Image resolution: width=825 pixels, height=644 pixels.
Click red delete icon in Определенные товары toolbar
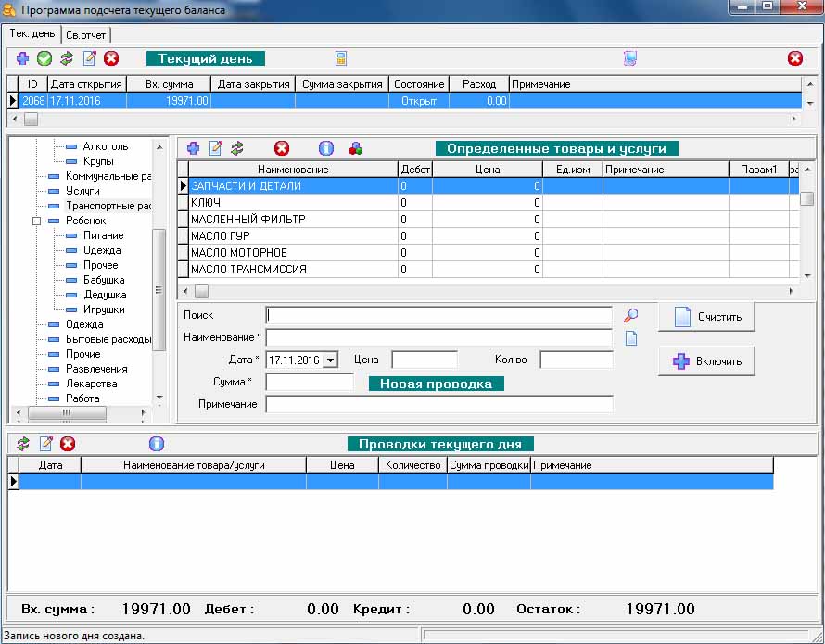coord(282,148)
